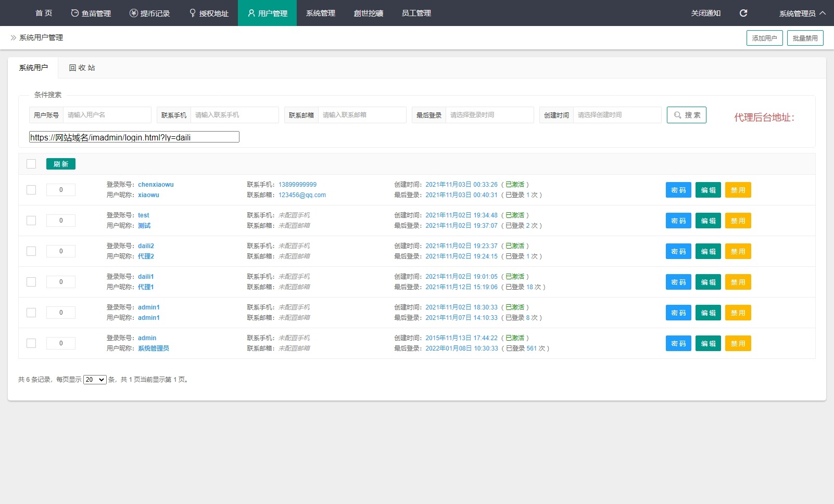This screenshot has width=834, height=504.
Task: Check the box for daili2 row
Action: pos(31,251)
